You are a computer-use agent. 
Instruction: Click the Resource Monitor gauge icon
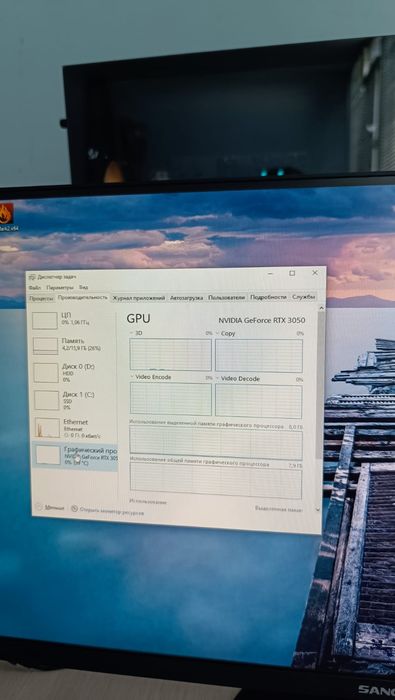coord(74,508)
